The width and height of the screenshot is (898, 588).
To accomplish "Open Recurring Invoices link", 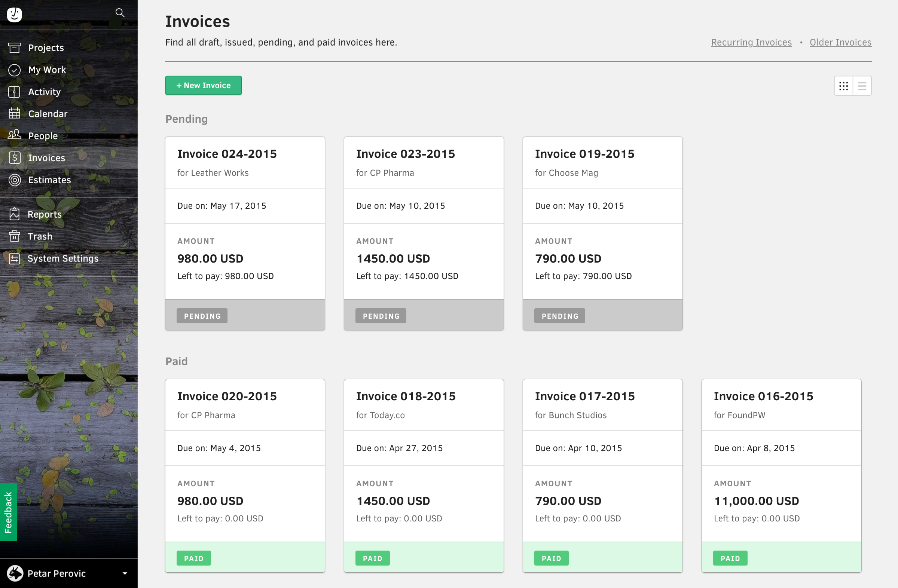I will 751,42.
